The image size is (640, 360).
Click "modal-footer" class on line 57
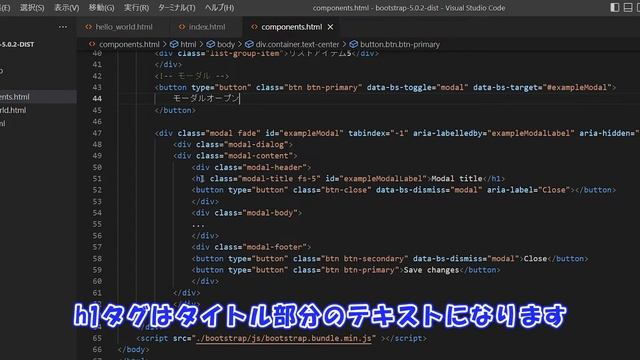pyautogui.click(x=275, y=247)
